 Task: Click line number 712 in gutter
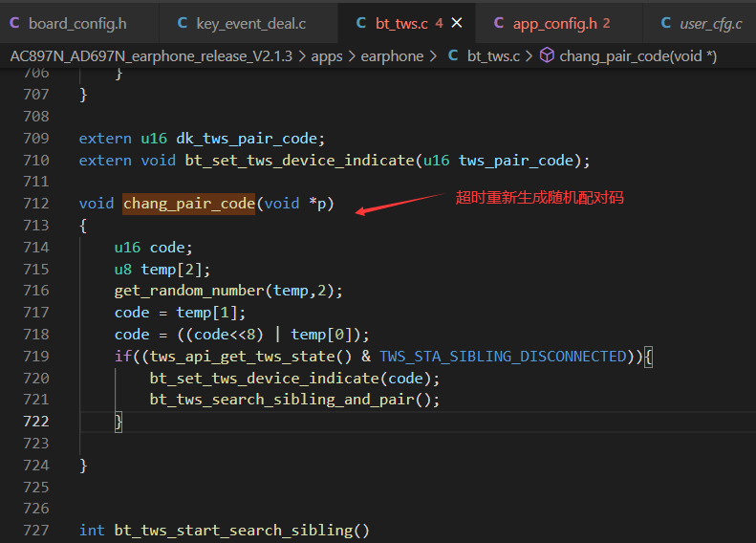tap(36, 204)
